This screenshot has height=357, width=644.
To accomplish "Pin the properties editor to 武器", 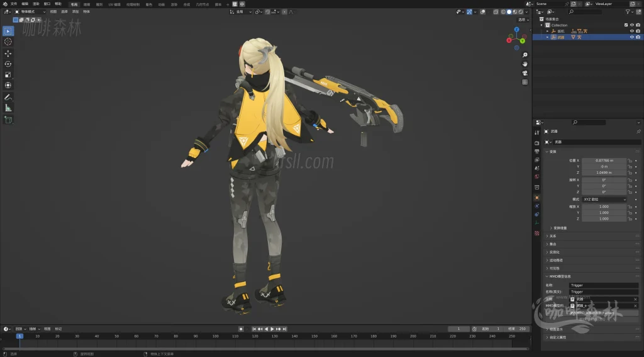I will pyautogui.click(x=638, y=132).
